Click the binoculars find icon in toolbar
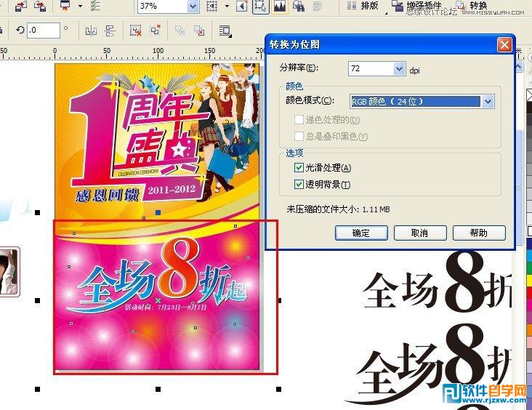 pyautogui.click(x=299, y=6)
